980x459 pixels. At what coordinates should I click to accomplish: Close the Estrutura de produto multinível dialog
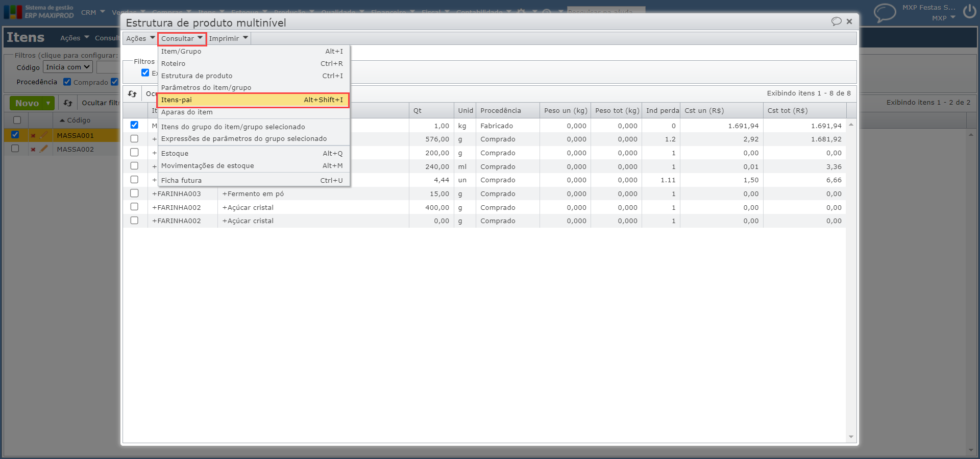849,21
